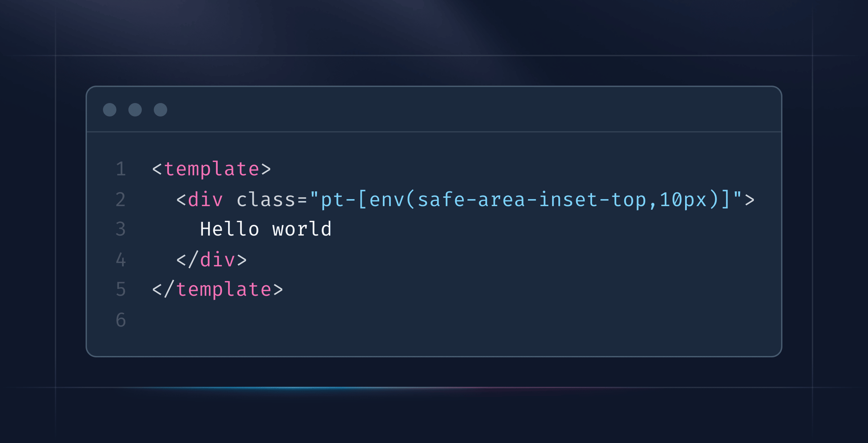Click line number 6 in gutter
868x443 pixels.
tap(121, 320)
